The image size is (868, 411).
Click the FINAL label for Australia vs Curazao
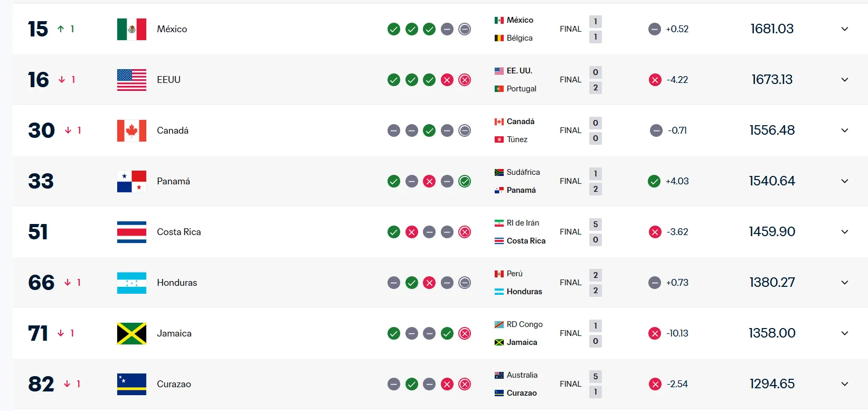[x=570, y=384]
